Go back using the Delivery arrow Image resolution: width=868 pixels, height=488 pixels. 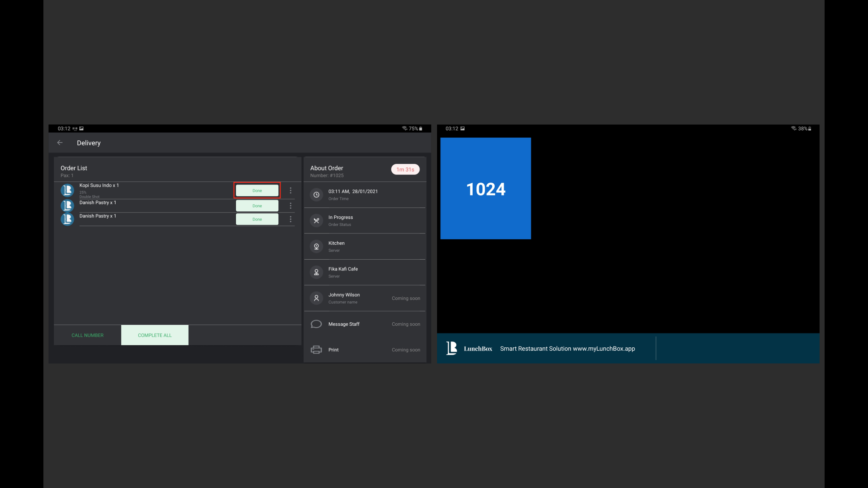60,143
